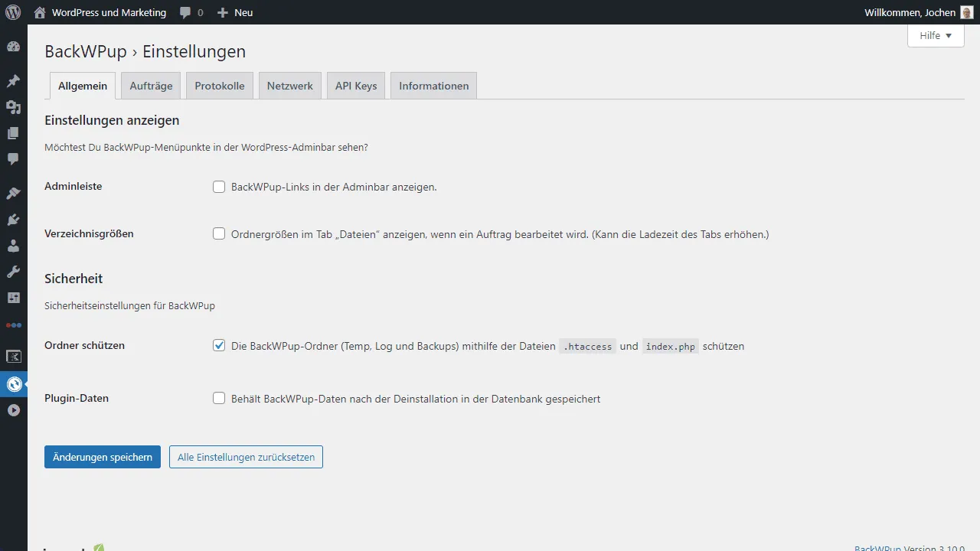This screenshot has height=551, width=980.
Task: Toggle Ordnergrößen im Tab Dateien checkbox
Action: click(219, 234)
